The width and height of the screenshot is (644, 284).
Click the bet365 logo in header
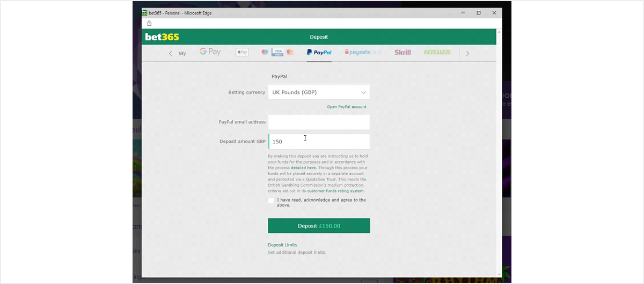click(x=162, y=37)
